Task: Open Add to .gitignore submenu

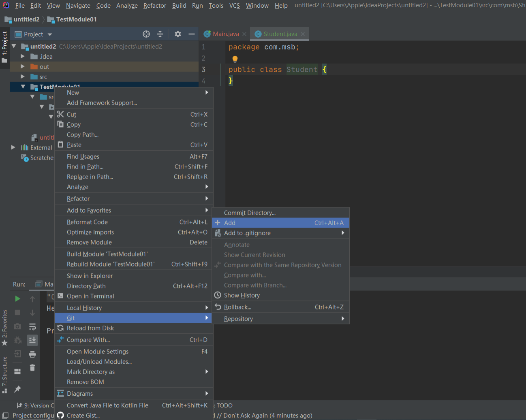Action: 281,233
